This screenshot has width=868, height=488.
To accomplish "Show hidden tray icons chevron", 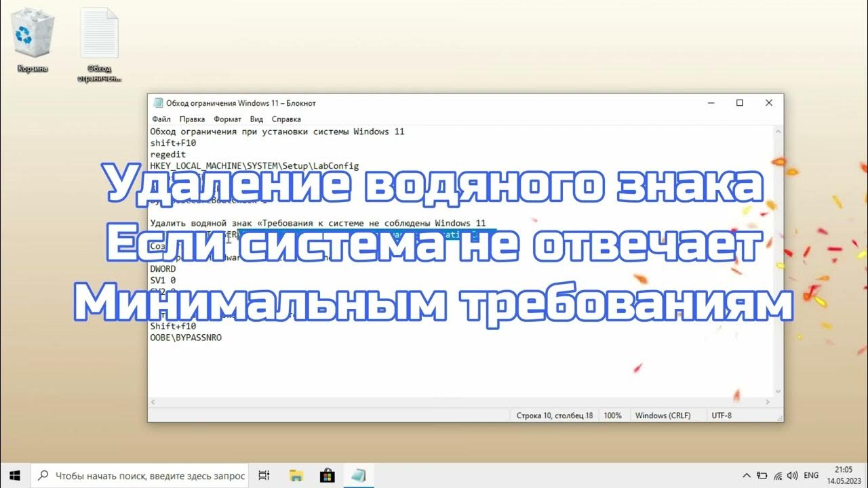I will (747, 476).
